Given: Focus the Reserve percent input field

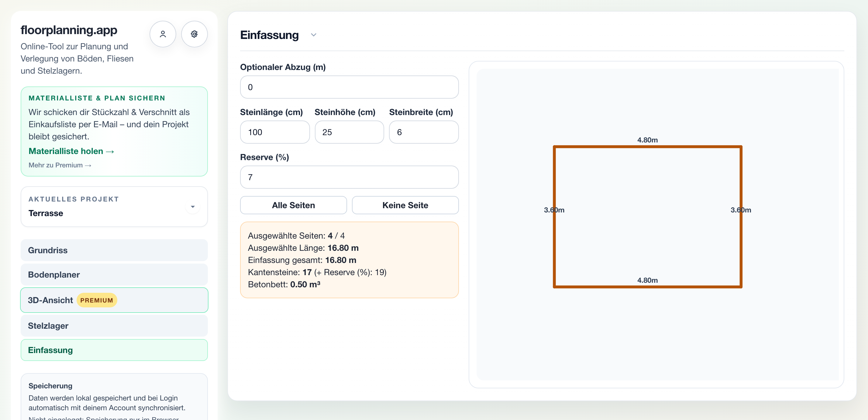Looking at the screenshot, I should point(349,177).
